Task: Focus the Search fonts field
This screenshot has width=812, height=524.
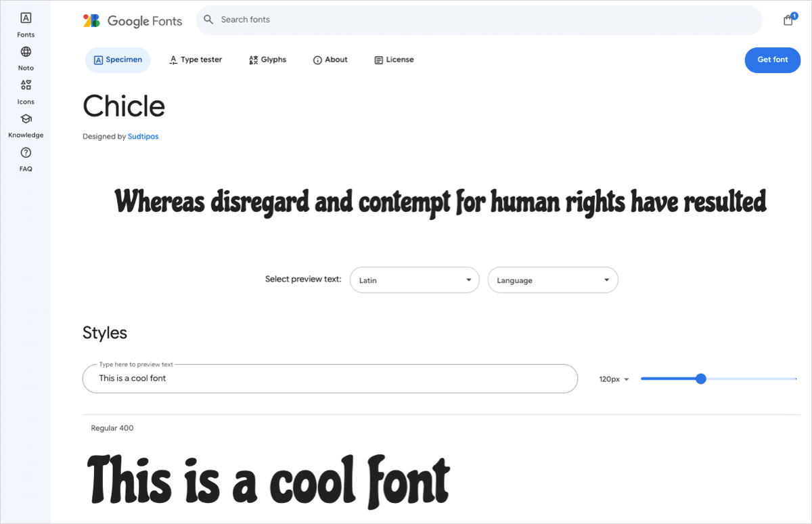Action: pos(479,20)
